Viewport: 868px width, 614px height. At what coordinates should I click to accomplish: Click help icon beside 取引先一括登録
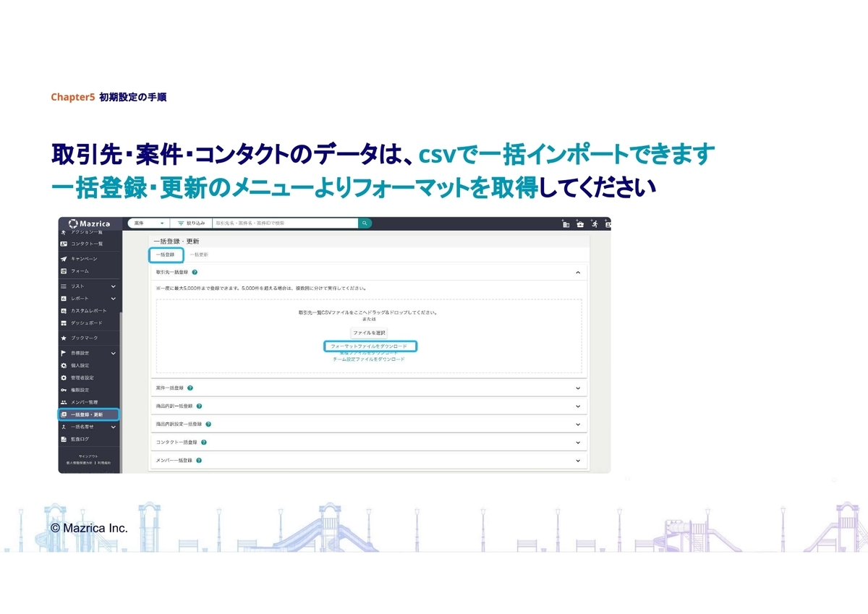click(x=195, y=273)
